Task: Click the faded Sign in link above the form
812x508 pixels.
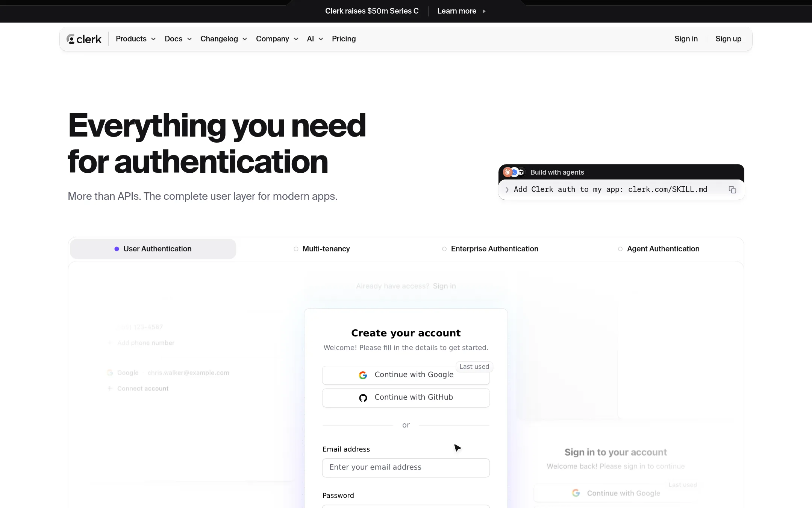Action: (444, 286)
